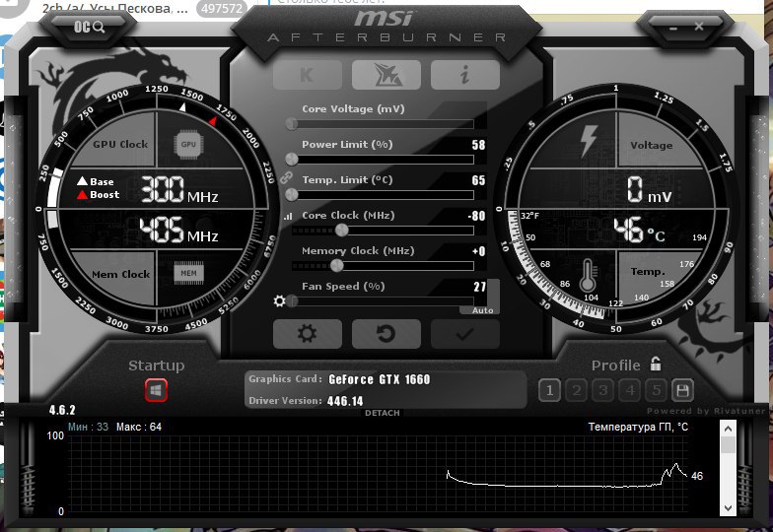773x532 pixels.
Task: Click the DETACH monitor button
Action: [x=383, y=413]
